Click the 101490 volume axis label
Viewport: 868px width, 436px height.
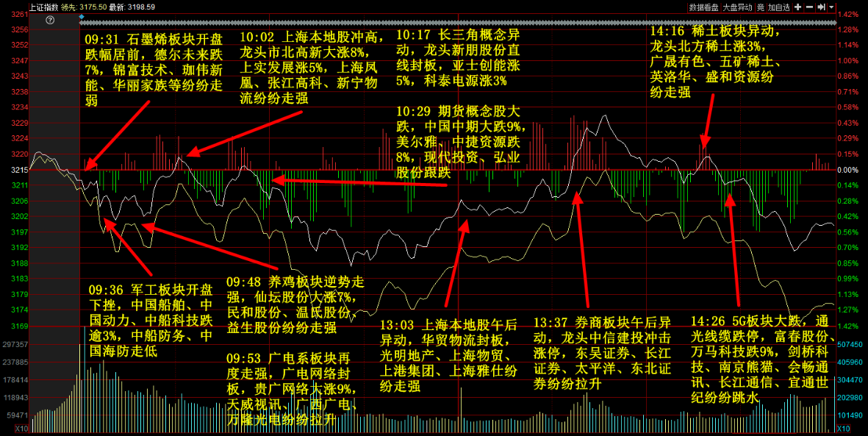pos(850,415)
